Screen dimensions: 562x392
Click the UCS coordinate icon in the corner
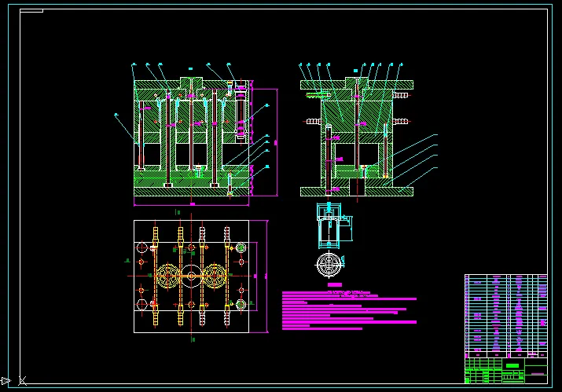13,380
